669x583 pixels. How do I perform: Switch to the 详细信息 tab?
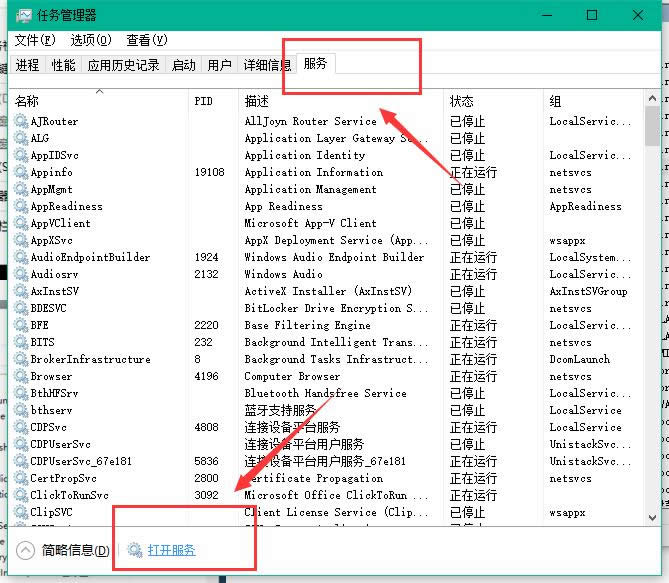(267, 65)
